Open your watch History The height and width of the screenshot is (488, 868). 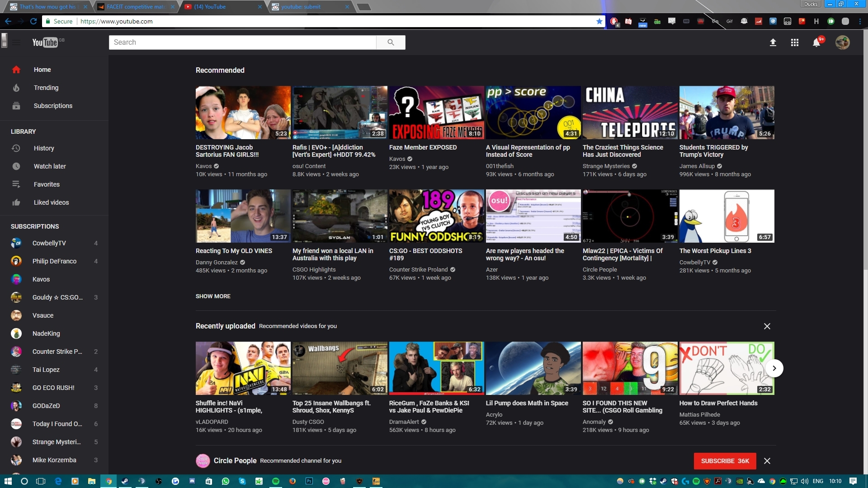point(44,148)
